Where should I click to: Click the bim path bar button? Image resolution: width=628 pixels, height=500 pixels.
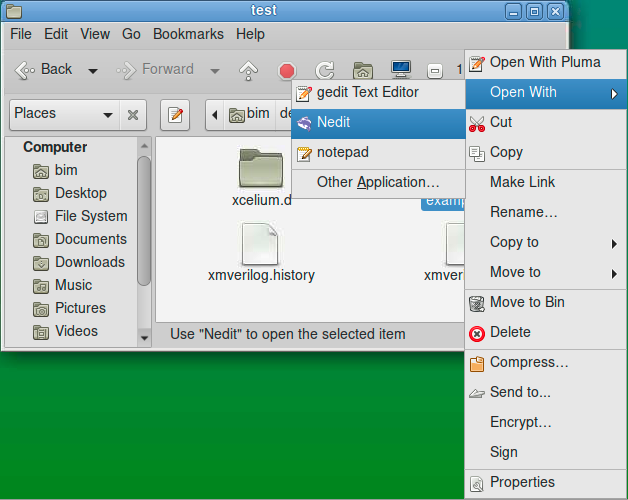pyautogui.click(x=250, y=114)
